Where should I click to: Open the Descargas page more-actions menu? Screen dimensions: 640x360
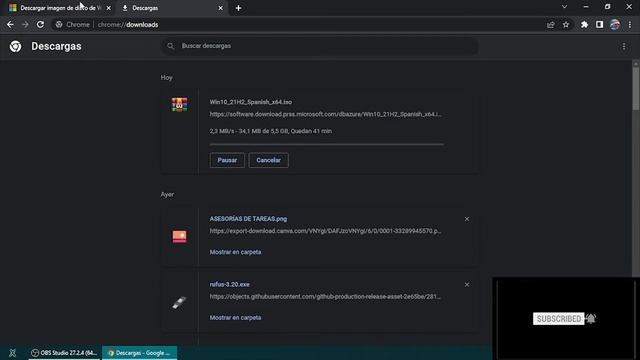click(624, 47)
